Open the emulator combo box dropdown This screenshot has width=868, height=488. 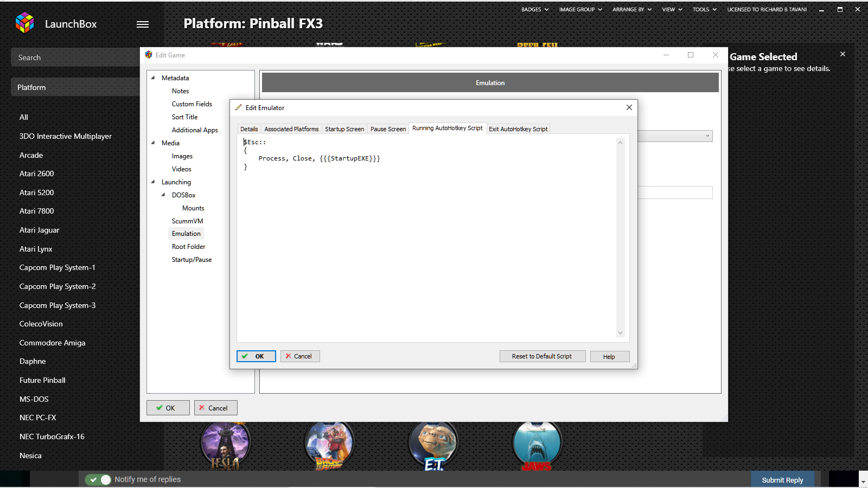point(707,136)
